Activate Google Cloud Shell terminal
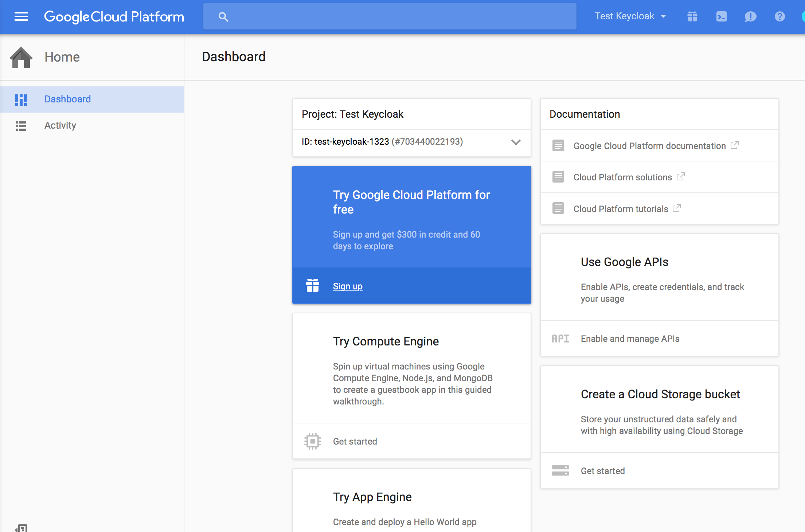 (x=721, y=16)
